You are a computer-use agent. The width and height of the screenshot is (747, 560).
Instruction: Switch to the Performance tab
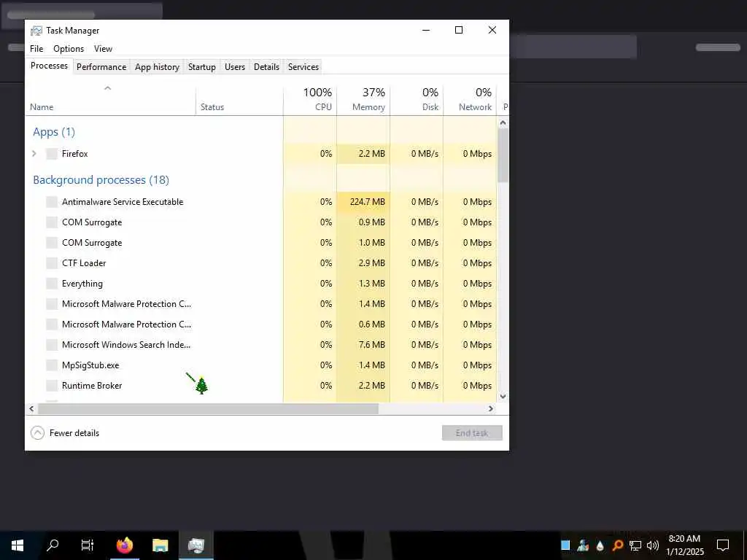click(x=101, y=67)
